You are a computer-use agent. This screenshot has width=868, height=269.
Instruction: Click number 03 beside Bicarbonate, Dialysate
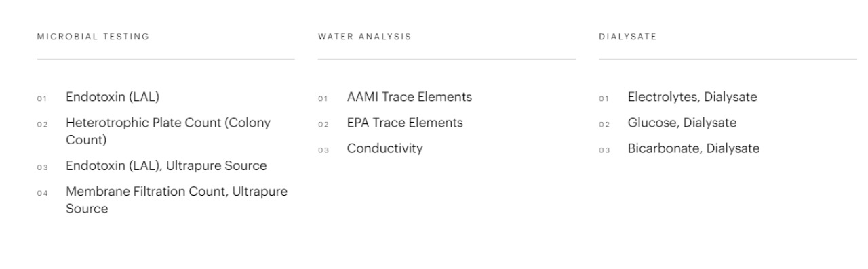click(604, 150)
